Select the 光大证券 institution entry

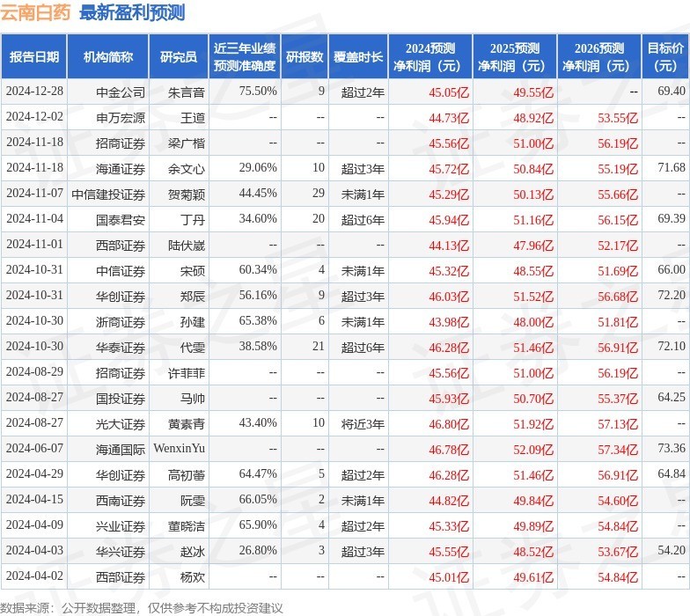click(121, 423)
